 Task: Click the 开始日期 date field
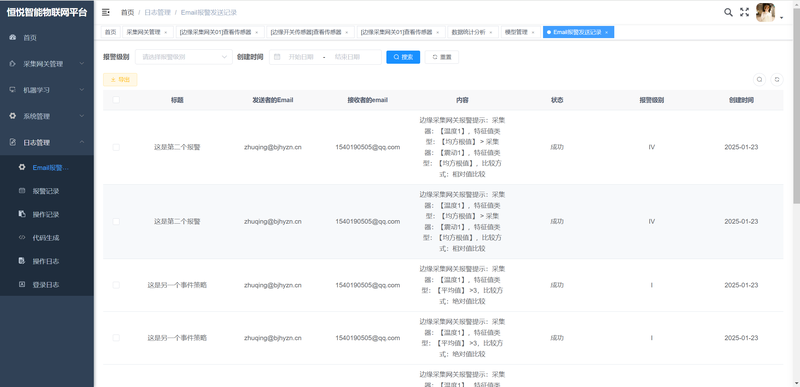pos(301,57)
